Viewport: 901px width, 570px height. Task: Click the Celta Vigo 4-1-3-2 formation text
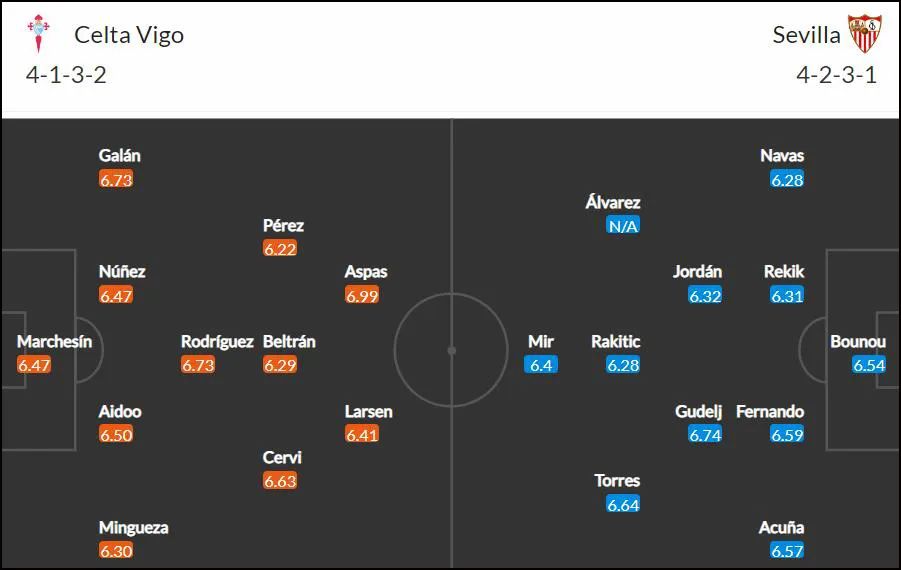point(66,75)
